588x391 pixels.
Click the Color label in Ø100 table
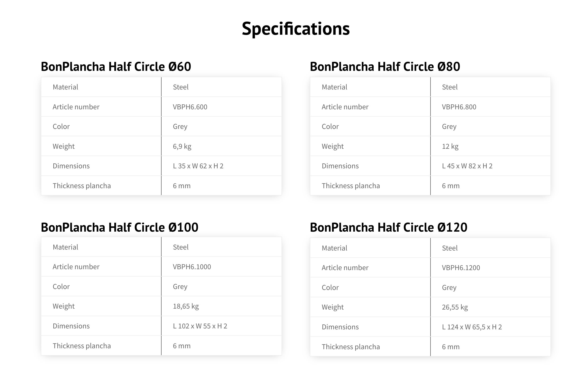(61, 286)
